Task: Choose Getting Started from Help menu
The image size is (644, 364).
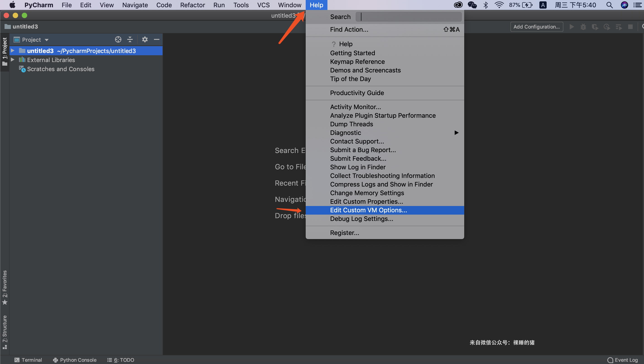Action: [385, 53]
